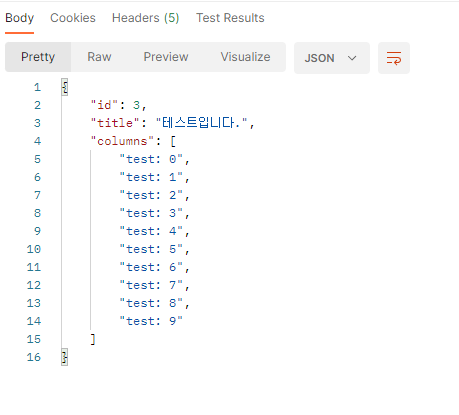Click the closing curly brace on line 16

65,357
